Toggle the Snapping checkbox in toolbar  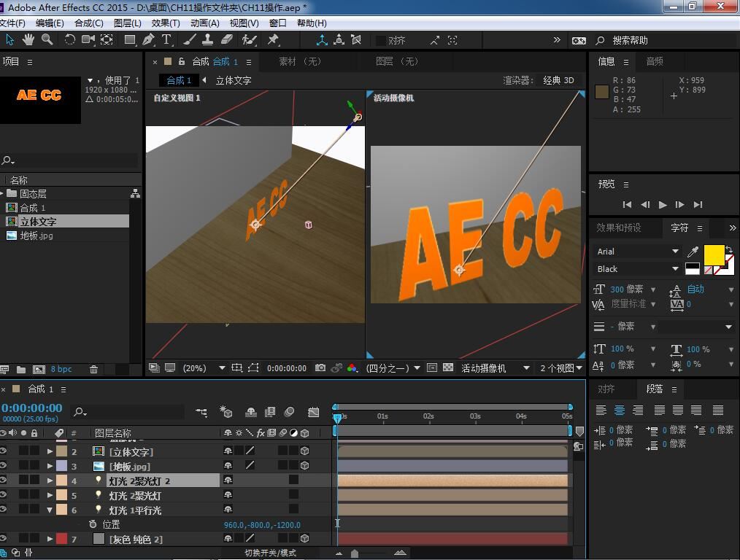(380, 41)
